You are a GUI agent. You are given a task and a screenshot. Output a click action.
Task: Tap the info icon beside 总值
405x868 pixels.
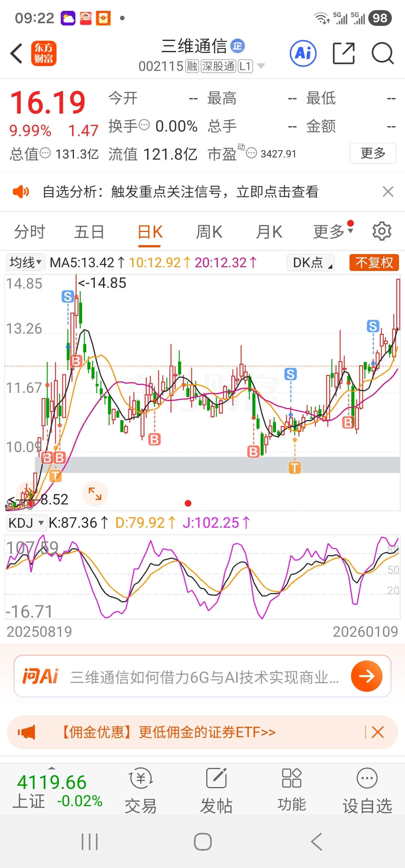pyautogui.click(x=45, y=153)
